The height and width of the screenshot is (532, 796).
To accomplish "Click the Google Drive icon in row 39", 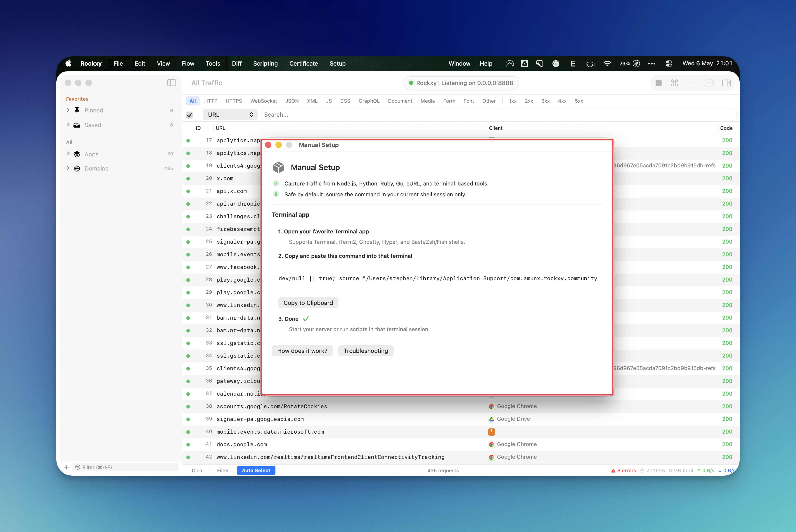I will pos(491,419).
